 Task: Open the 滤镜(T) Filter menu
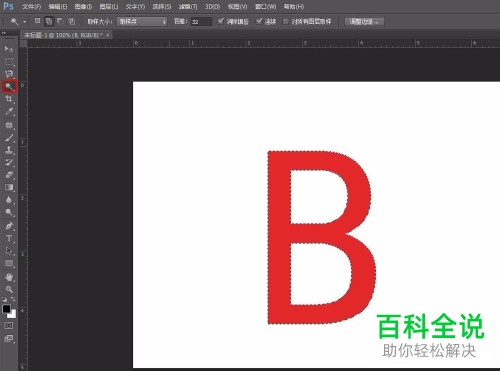tap(188, 7)
